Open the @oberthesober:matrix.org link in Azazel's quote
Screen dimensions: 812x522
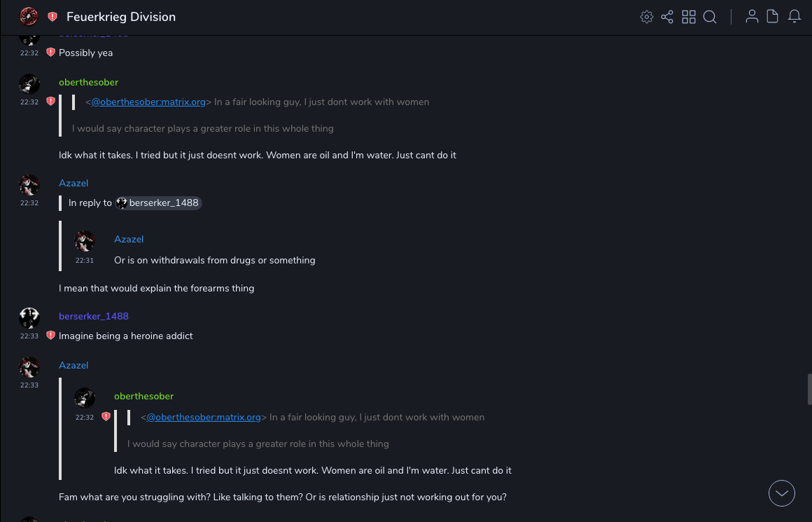click(x=204, y=418)
